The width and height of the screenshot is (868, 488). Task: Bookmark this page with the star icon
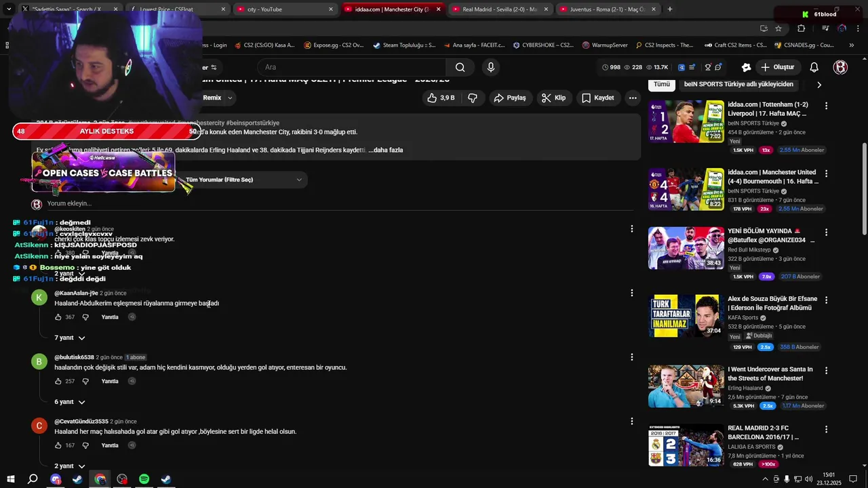click(778, 28)
